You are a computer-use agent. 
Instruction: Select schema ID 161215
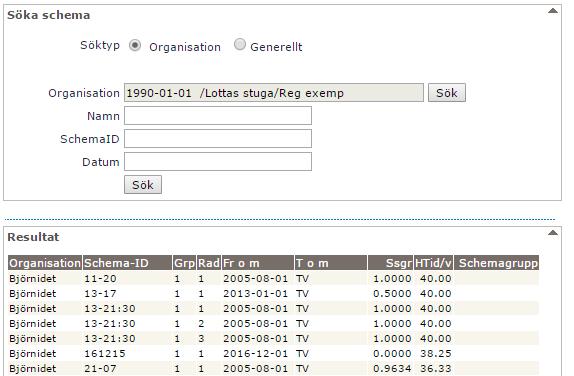(105, 354)
